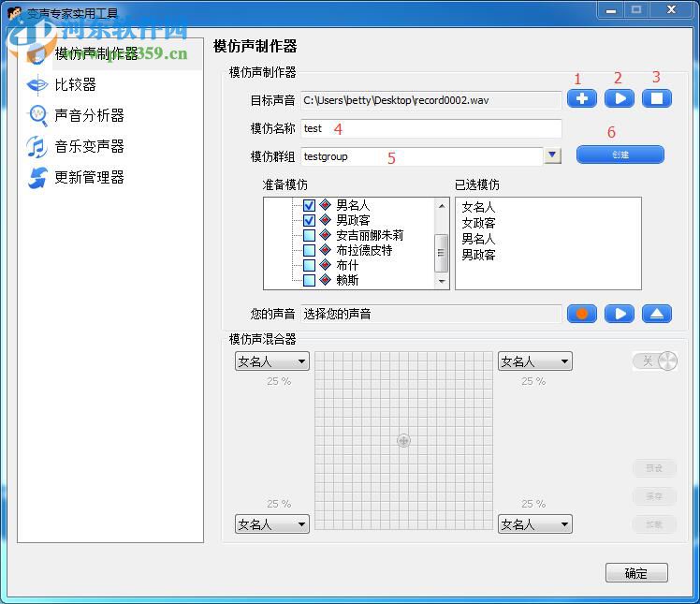Screen dimensions: 700x604
Task: Open the top-right 女名人 mixer dropdown
Action: (x=534, y=361)
